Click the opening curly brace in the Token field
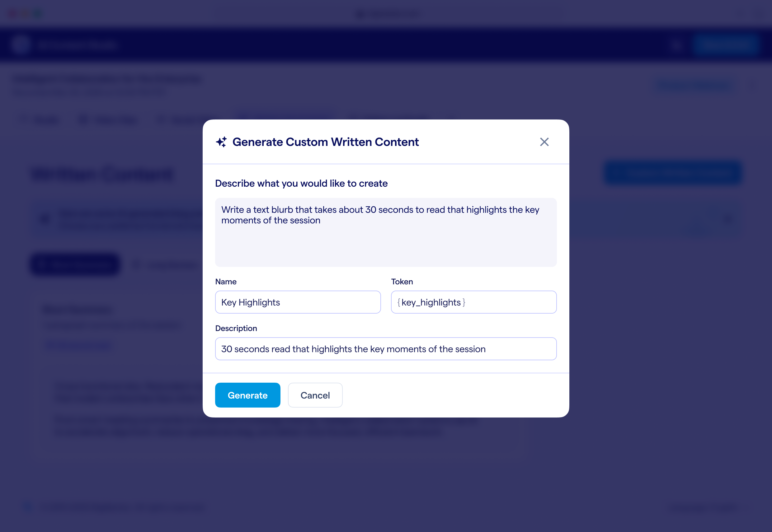 [398, 302]
